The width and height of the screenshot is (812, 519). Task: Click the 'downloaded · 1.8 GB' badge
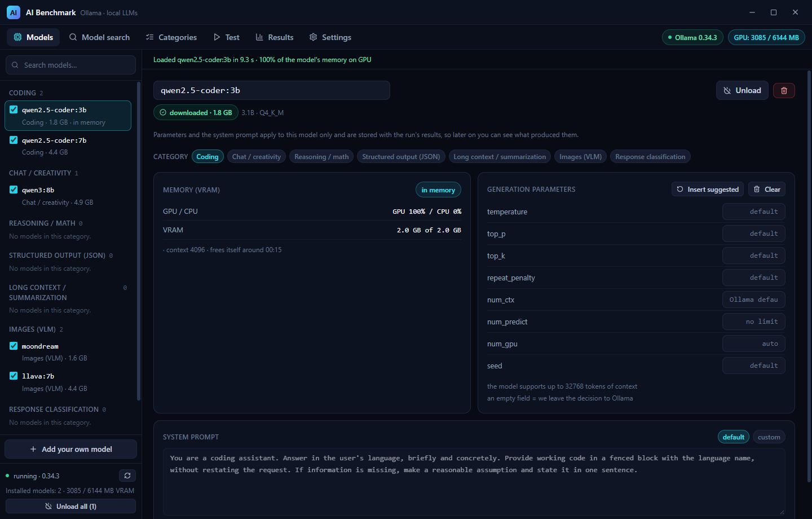point(196,113)
